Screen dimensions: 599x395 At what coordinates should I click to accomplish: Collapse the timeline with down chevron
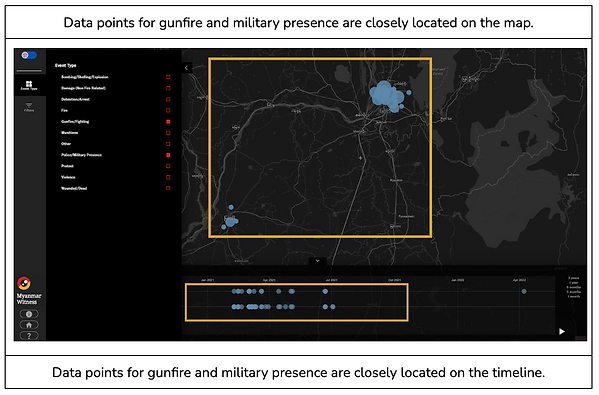(x=317, y=261)
